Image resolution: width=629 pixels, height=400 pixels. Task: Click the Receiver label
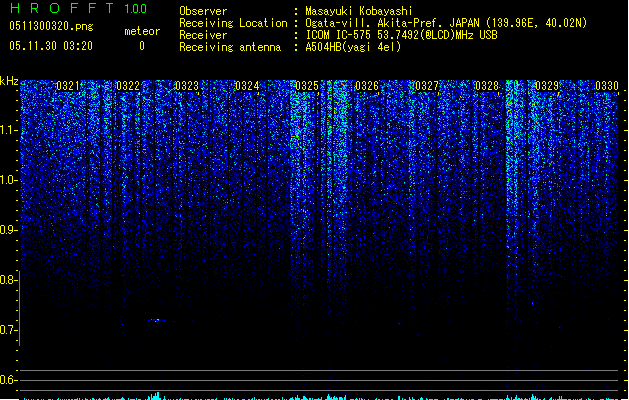[203, 35]
